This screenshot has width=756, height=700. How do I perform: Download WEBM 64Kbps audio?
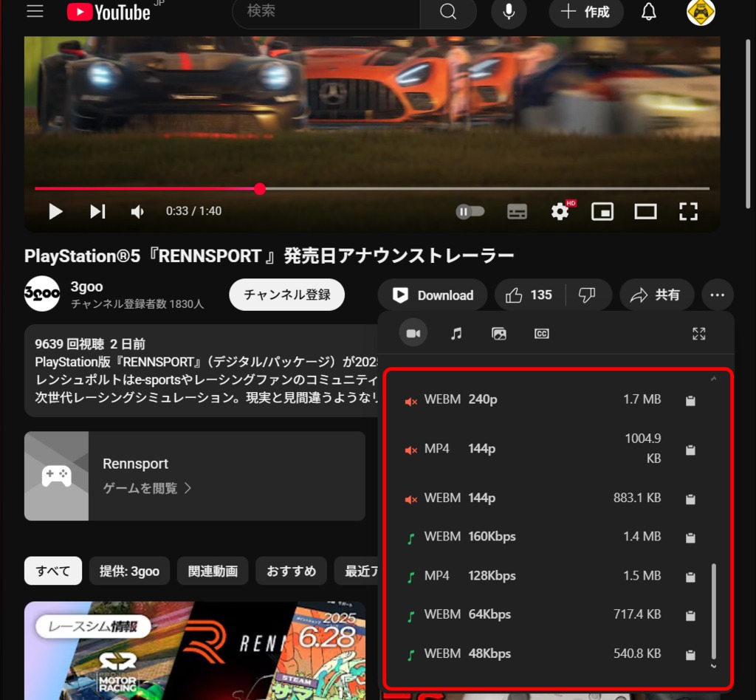coord(533,614)
